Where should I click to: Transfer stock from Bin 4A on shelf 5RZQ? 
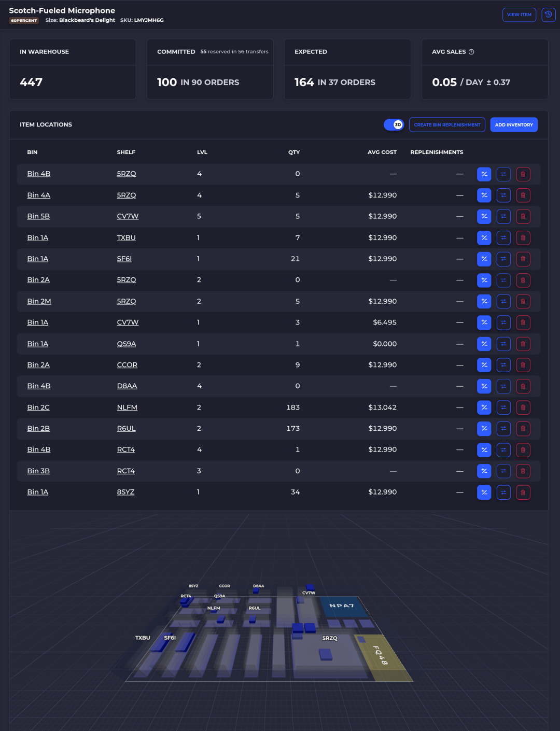pyautogui.click(x=503, y=195)
